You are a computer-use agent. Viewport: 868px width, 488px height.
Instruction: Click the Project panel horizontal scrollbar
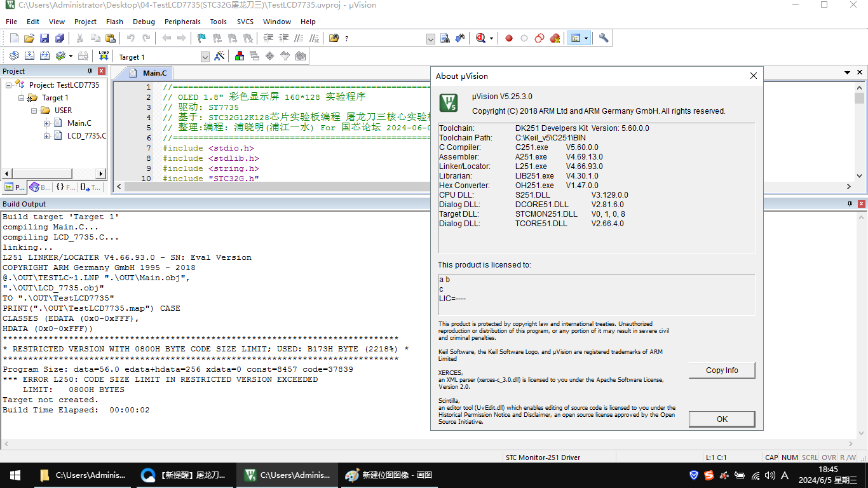(55, 173)
